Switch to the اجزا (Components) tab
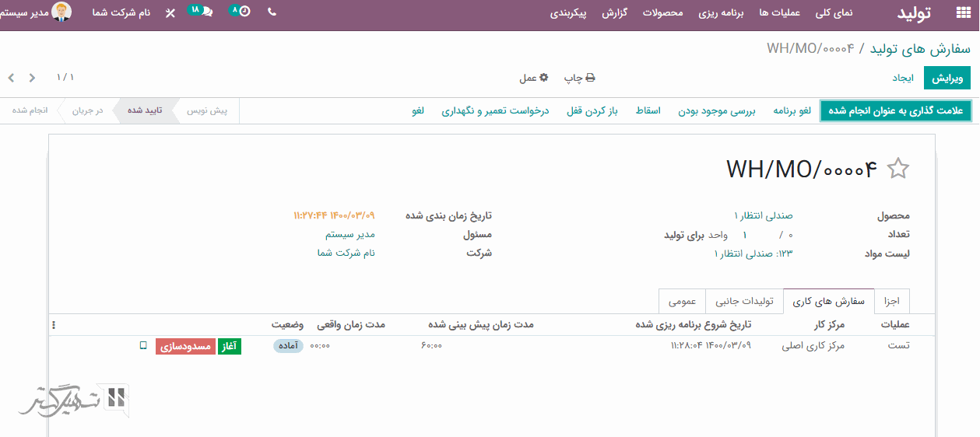This screenshot has height=437, width=980. click(892, 301)
